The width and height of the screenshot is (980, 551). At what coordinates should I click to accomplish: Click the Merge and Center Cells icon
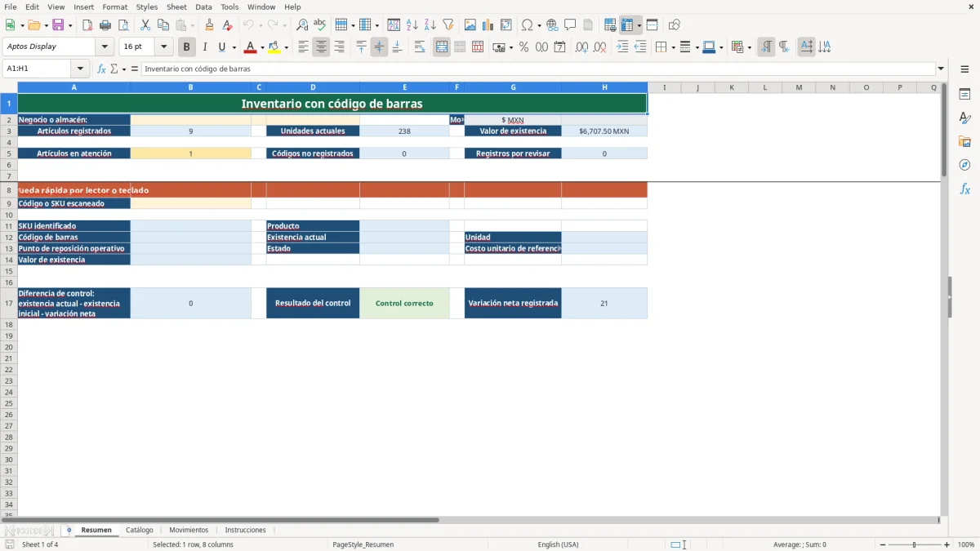point(442,47)
